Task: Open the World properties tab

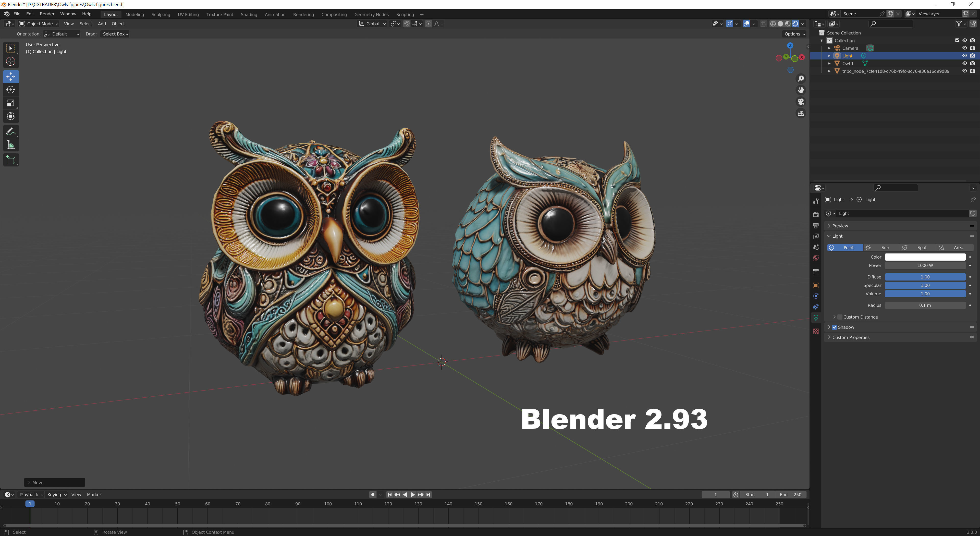Action: pos(816,258)
